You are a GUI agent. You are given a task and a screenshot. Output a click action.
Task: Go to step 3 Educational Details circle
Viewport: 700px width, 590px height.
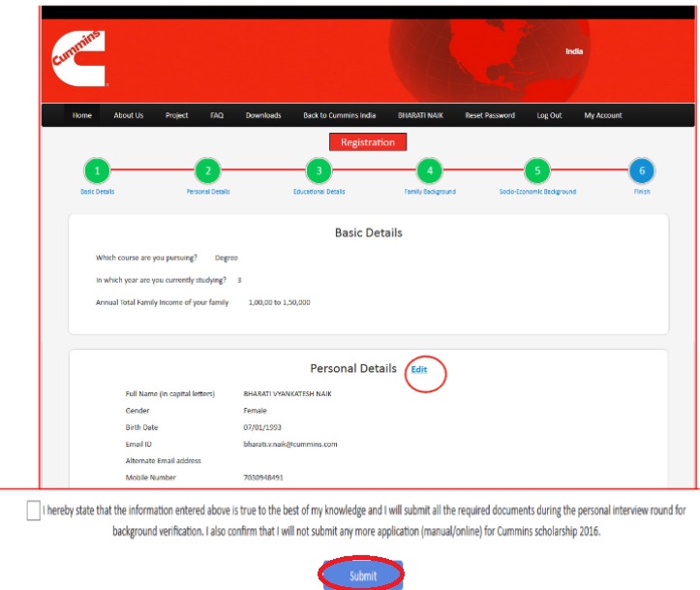[319, 171]
